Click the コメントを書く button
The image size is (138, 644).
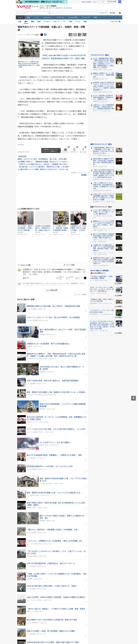click(69, 265)
